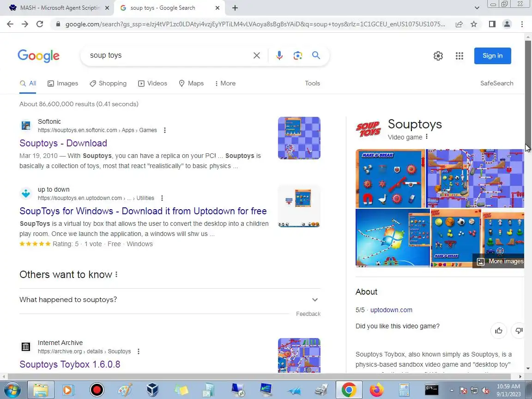
Task: Open 'Souptoys - Download' result
Action: (63, 143)
